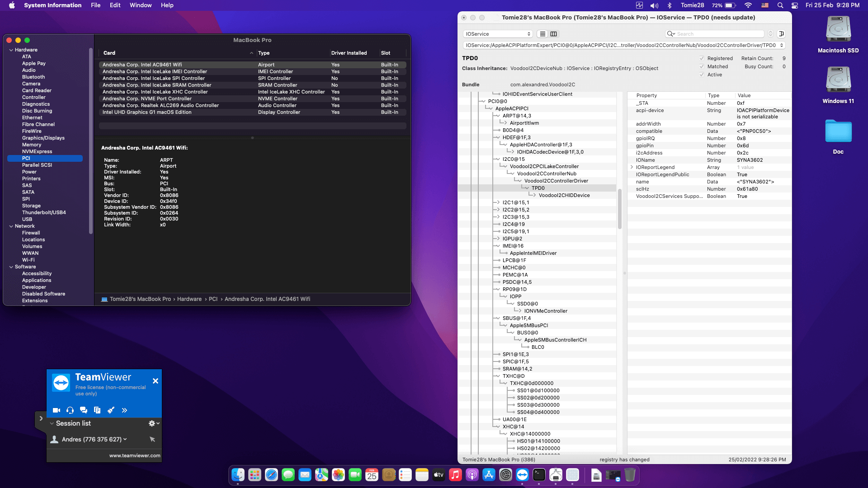The height and width of the screenshot is (488, 868).
Task: Open App Store from the Dock
Action: click(489, 475)
